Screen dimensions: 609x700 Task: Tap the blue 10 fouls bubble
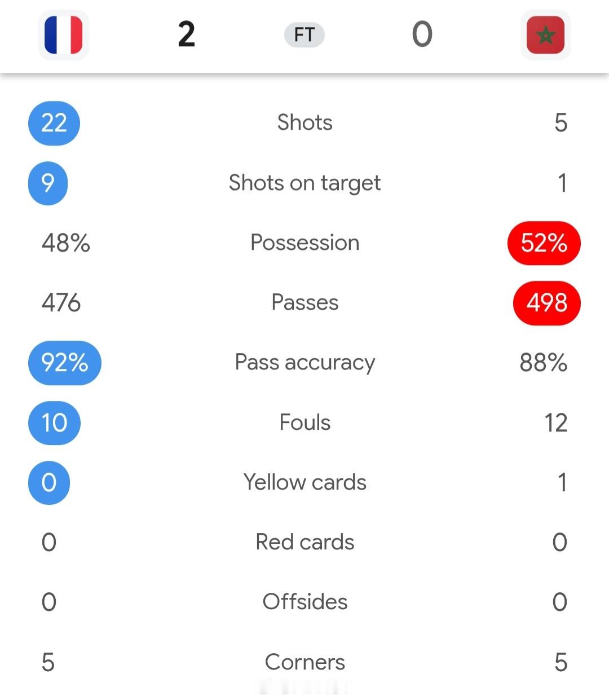click(54, 423)
